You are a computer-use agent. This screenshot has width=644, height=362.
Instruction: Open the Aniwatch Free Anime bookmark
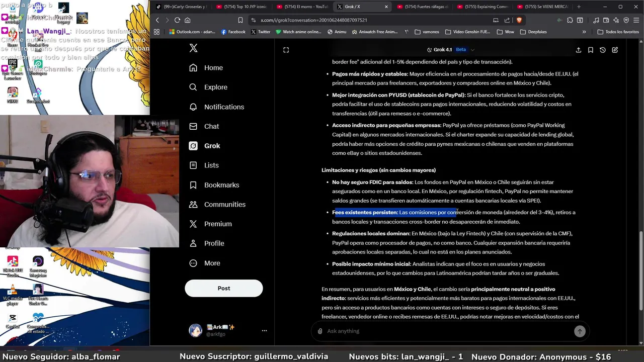375,32
